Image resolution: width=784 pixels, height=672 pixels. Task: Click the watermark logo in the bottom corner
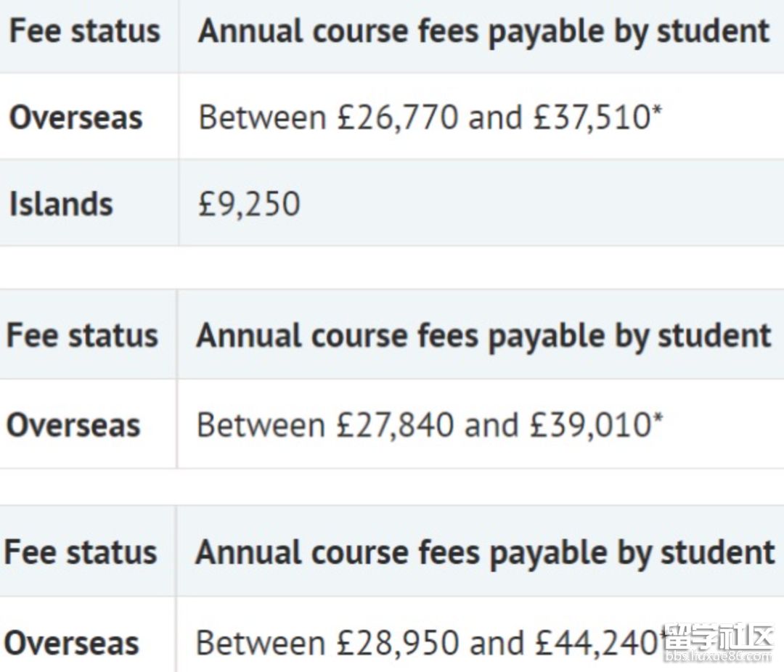pyautogui.click(x=719, y=637)
